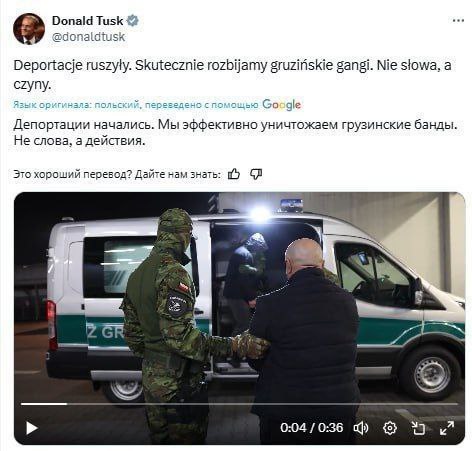Play the video using the play button
The width and height of the screenshot is (472, 451).
32,428
